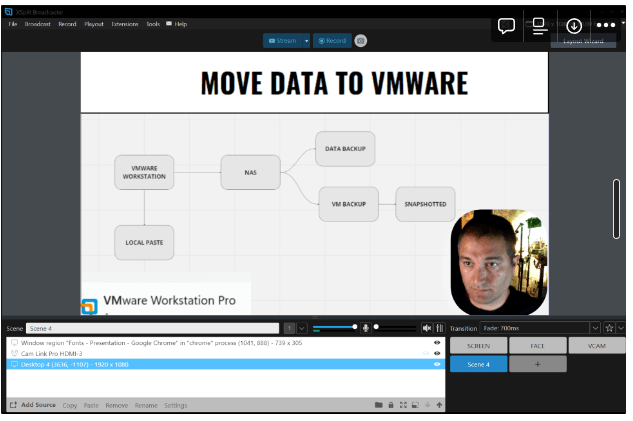
Task: Click Rename in source toolbar
Action: tap(146, 405)
